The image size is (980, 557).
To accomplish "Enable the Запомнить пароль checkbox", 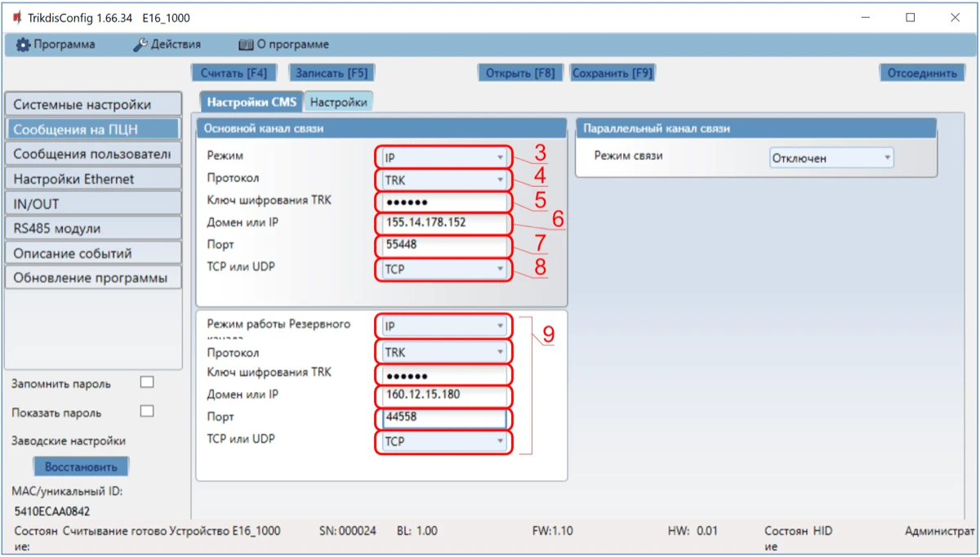I will [147, 382].
